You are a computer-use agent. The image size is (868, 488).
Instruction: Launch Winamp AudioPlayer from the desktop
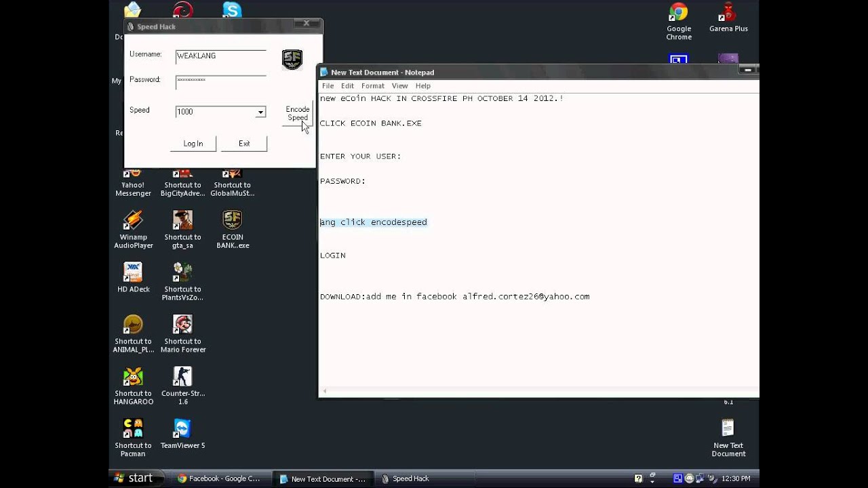133,225
